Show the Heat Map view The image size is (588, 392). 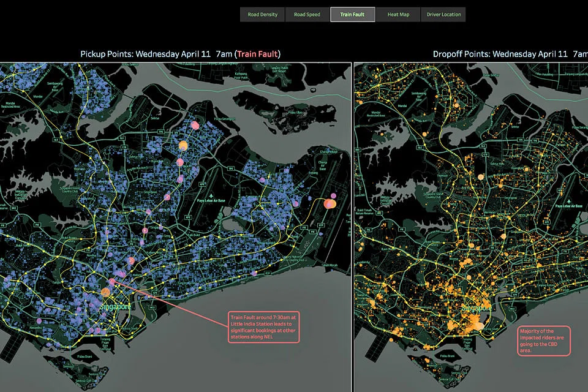[x=398, y=14]
